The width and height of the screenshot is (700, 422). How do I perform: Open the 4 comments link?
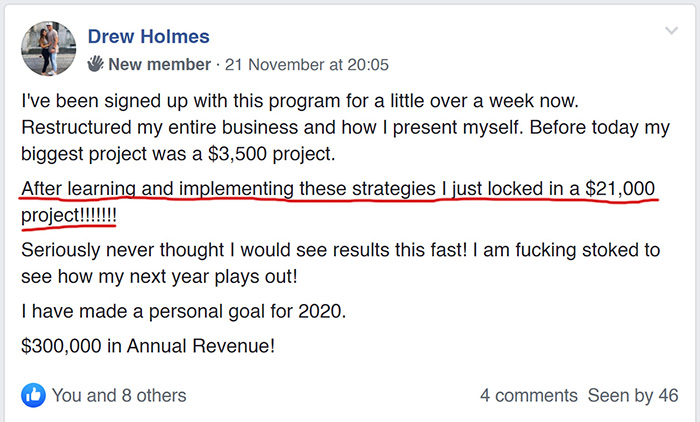coord(529,396)
